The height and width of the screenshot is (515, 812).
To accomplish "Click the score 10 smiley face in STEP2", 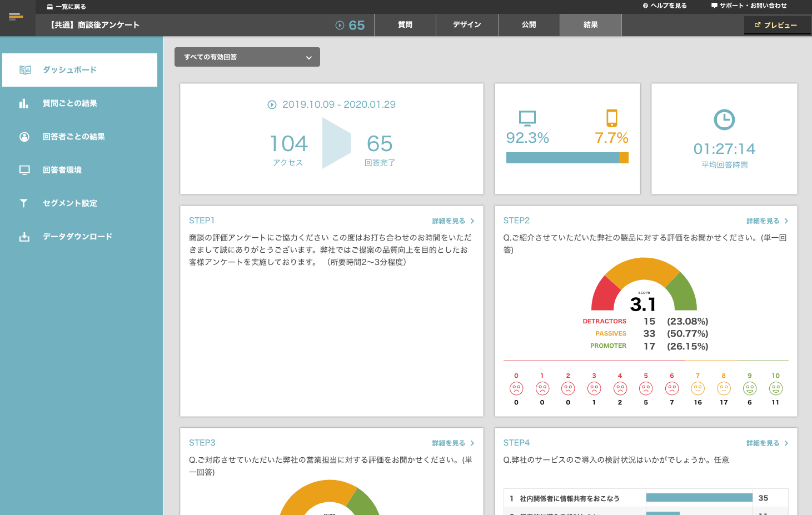I will coord(776,388).
